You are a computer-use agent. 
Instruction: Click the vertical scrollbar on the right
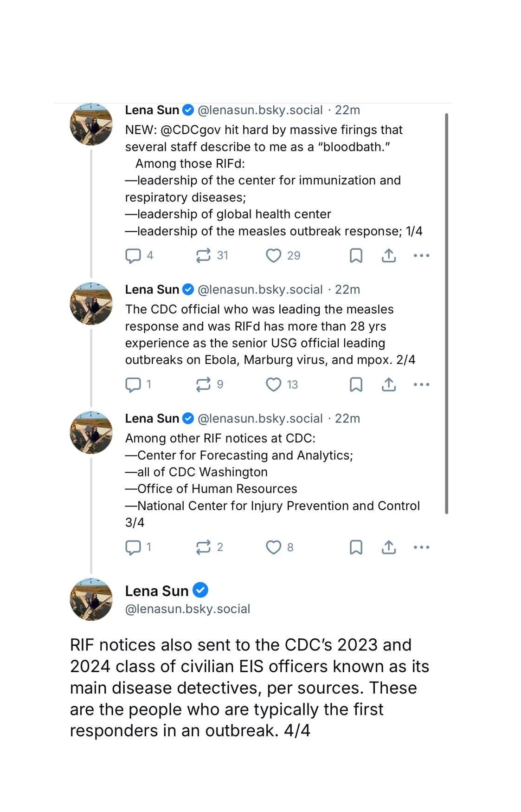click(446, 313)
